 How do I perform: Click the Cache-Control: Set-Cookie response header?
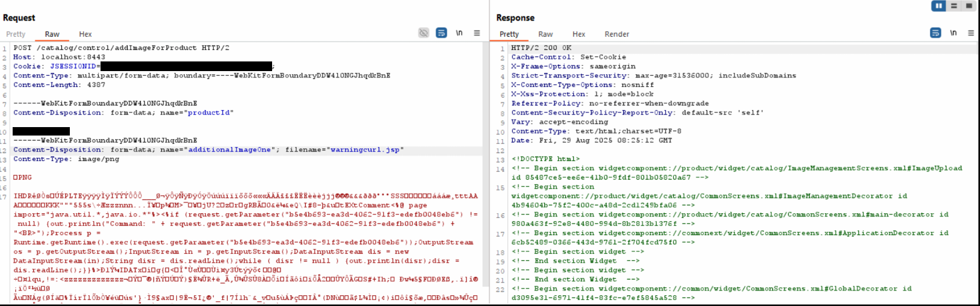pos(569,57)
